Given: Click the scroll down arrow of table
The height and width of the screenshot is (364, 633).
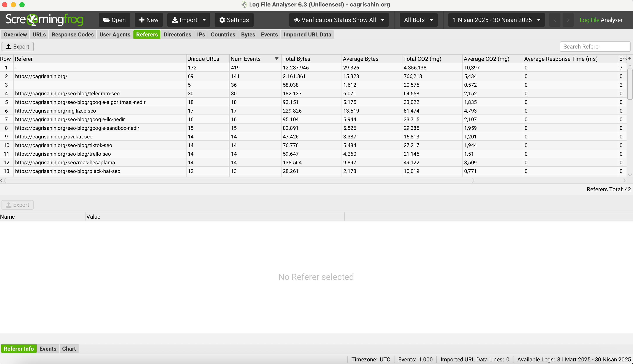Looking at the screenshot, I should point(630,175).
